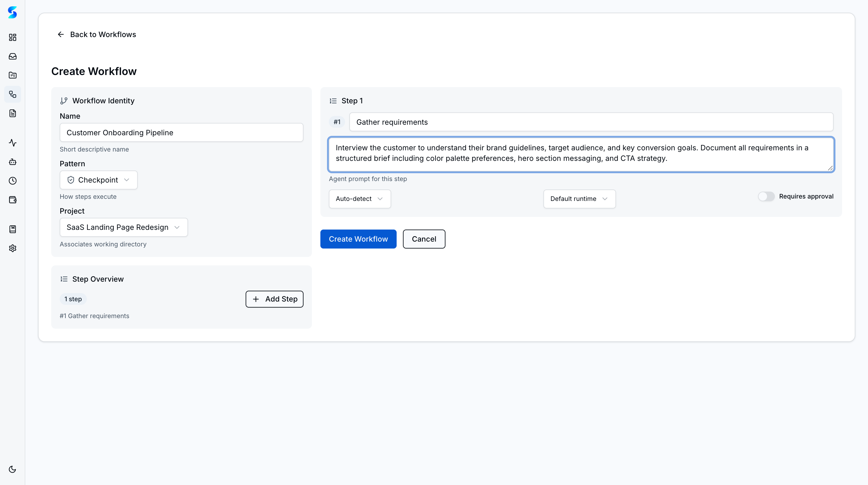Viewport: 868px width, 485px height.
Task: Open the Default runtime dropdown
Action: tap(579, 199)
